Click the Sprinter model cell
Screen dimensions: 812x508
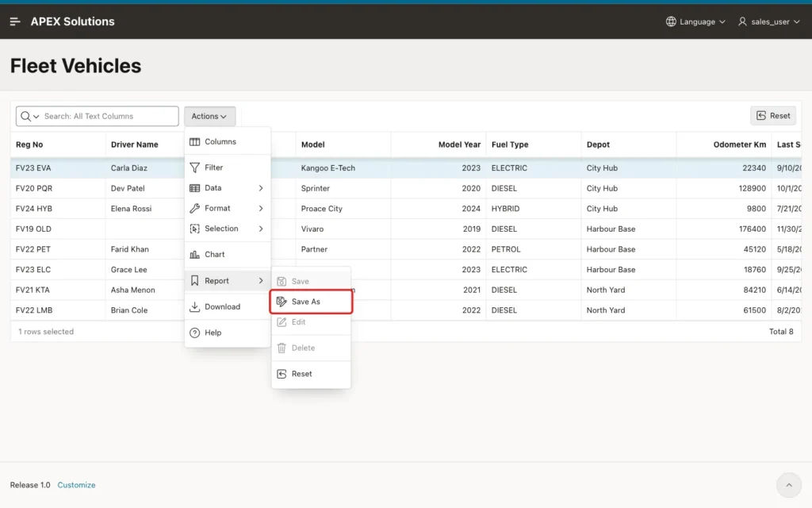point(343,188)
